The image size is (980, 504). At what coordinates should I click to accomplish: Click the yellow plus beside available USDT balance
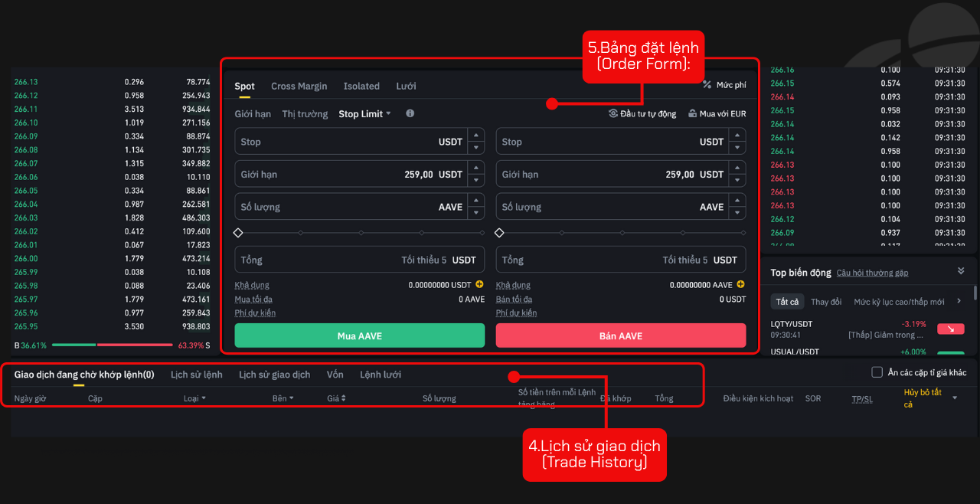(479, 284)
